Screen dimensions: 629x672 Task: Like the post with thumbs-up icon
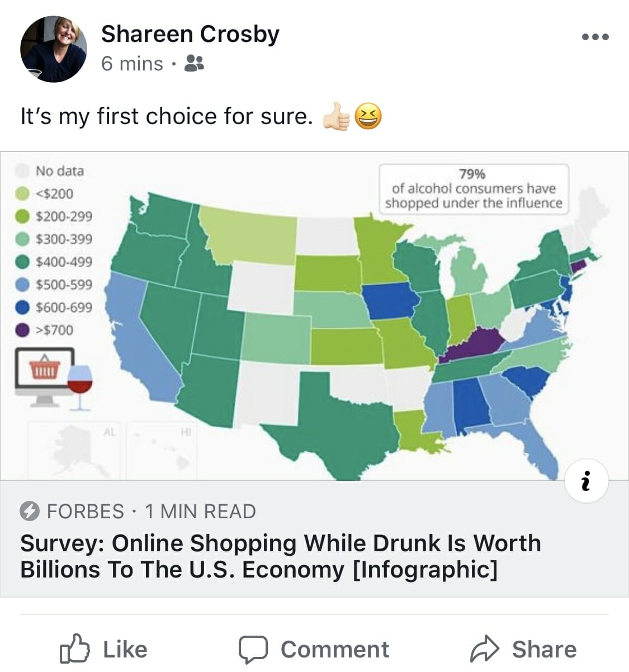[x=103, y=649]
